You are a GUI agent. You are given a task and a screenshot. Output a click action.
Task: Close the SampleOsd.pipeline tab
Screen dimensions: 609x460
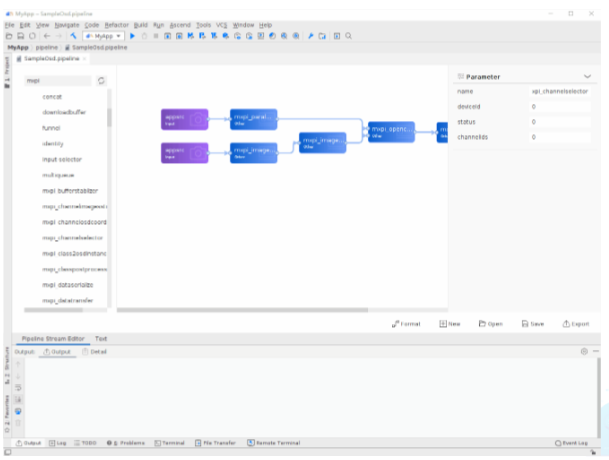pyautogui.click(x=84, y=59)
